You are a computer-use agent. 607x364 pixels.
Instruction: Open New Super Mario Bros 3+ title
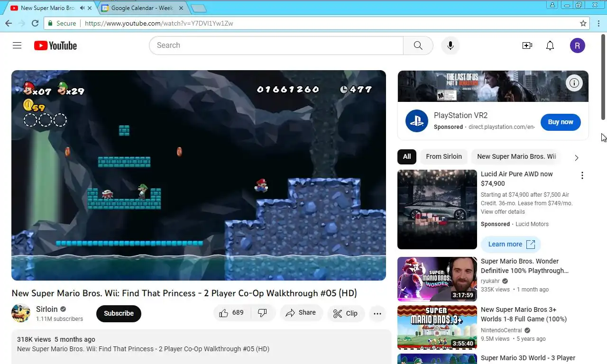point(524,314)
